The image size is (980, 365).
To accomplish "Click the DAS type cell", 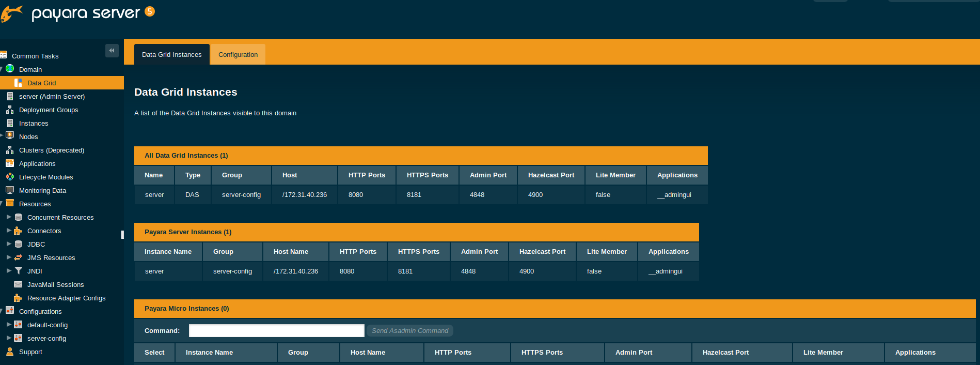I will 192,195.
